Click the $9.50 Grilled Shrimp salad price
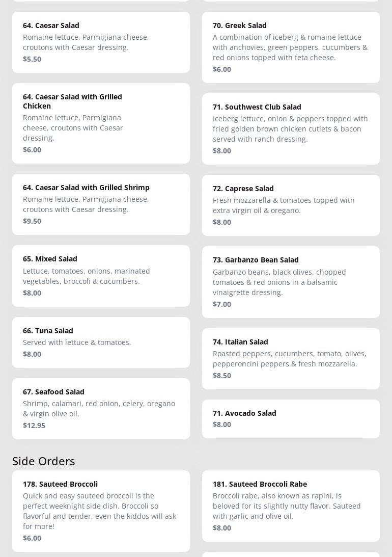392x557 pixels. click(32, 221)
